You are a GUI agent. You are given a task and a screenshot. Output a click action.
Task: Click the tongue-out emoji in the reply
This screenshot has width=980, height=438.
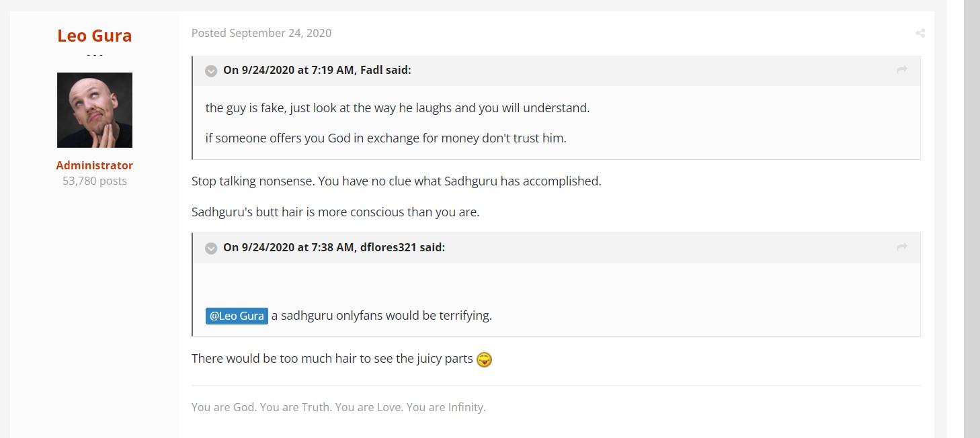(x=484, y=359)
